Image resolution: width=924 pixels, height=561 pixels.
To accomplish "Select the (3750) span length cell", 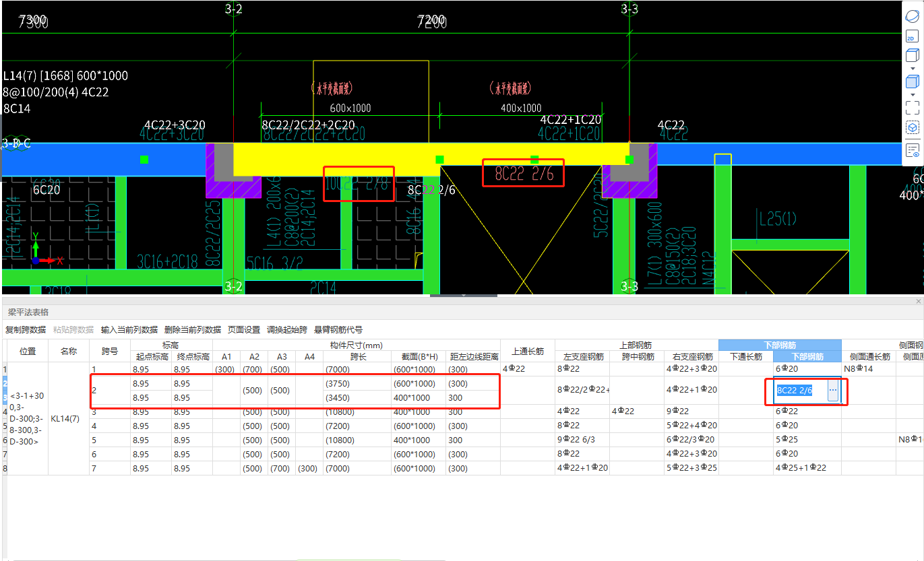I will tap(357, 383).
